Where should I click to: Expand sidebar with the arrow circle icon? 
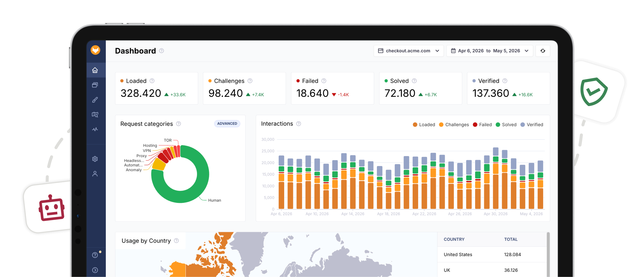point(95,270)
